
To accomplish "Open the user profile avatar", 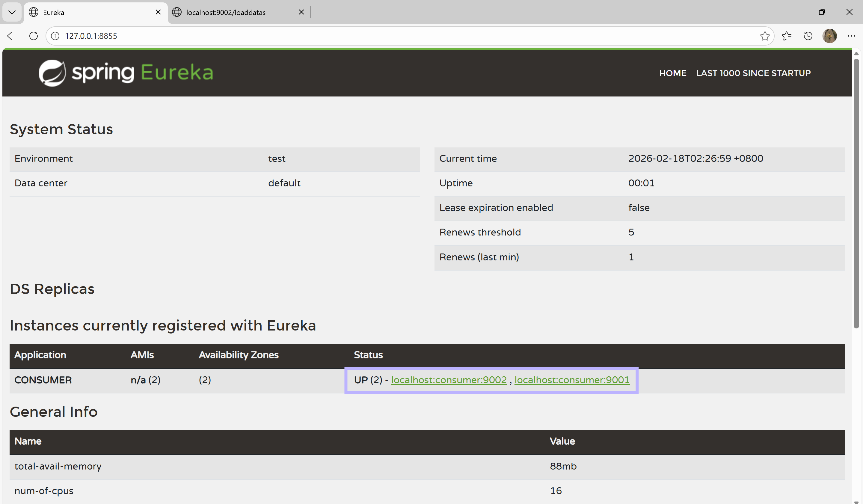I will (830, 36).
